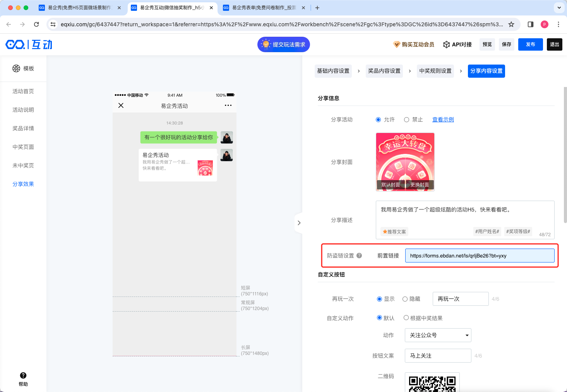Screen dimensions: 567x392
Task: Select 隐藏 for the 再玩一次 button
Action: pyautogui.click(x=405, y=299)
